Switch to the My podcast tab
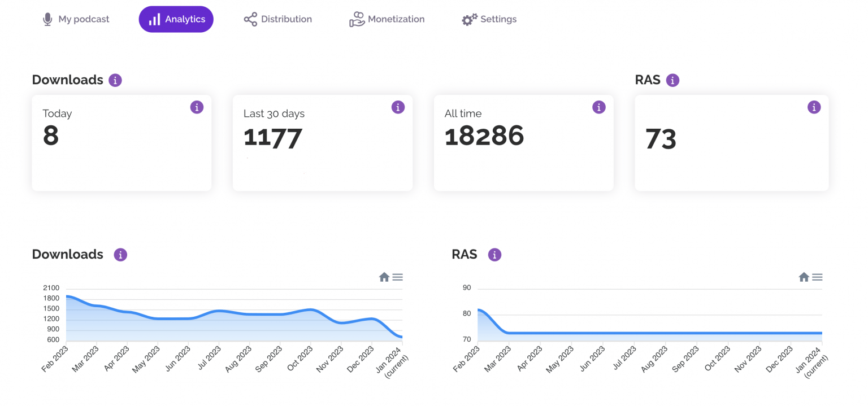The height and width of the screenshot is (406, 868). 76,19
